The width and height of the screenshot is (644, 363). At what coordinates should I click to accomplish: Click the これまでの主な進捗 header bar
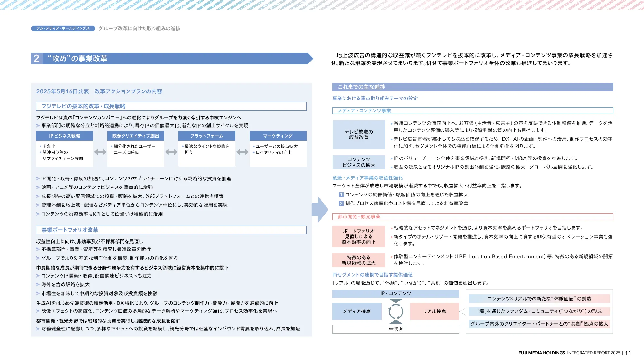coord(473,87)
